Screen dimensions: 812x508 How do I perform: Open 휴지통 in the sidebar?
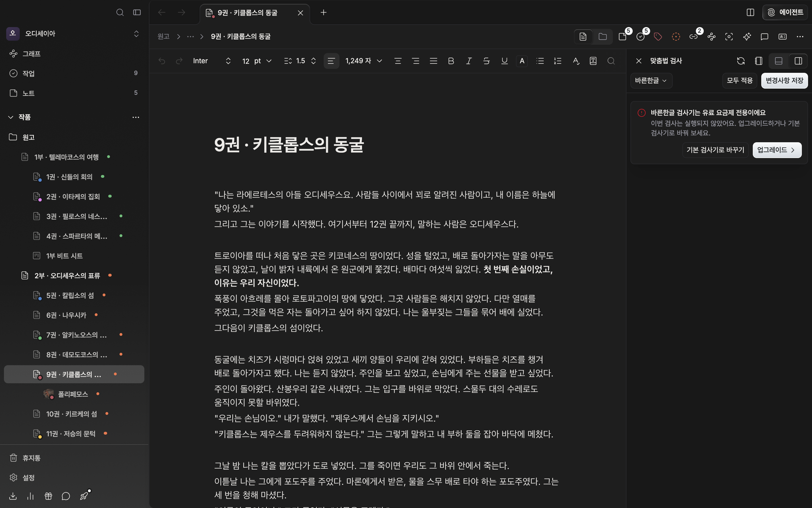pos(74,457)
